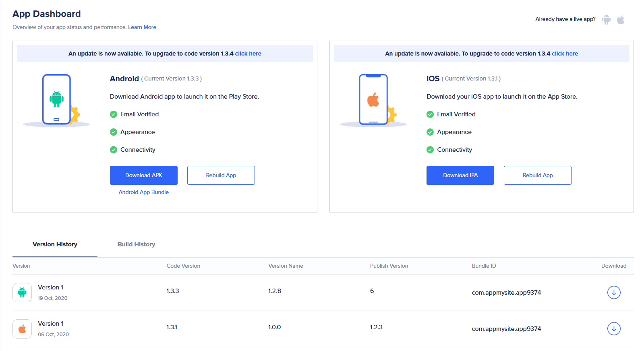Click the 'Download' column header
This screenshot has height=351, width=644.
click(614, 266)
